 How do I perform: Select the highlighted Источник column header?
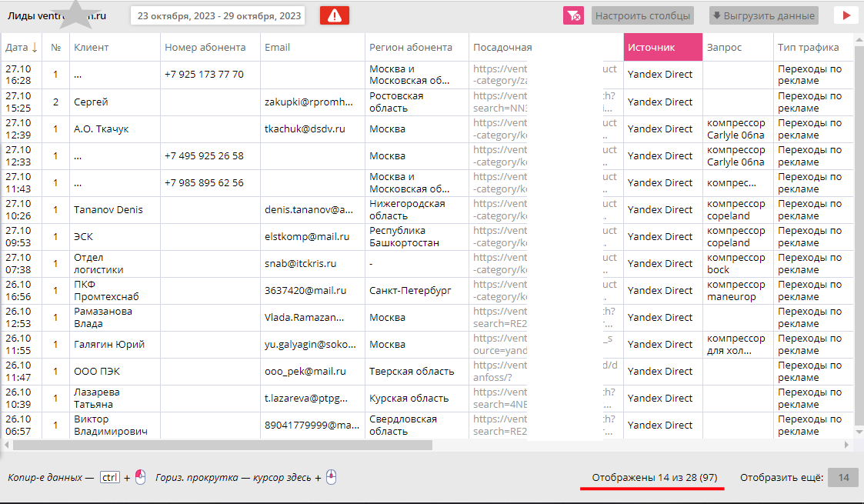[663, 48]
